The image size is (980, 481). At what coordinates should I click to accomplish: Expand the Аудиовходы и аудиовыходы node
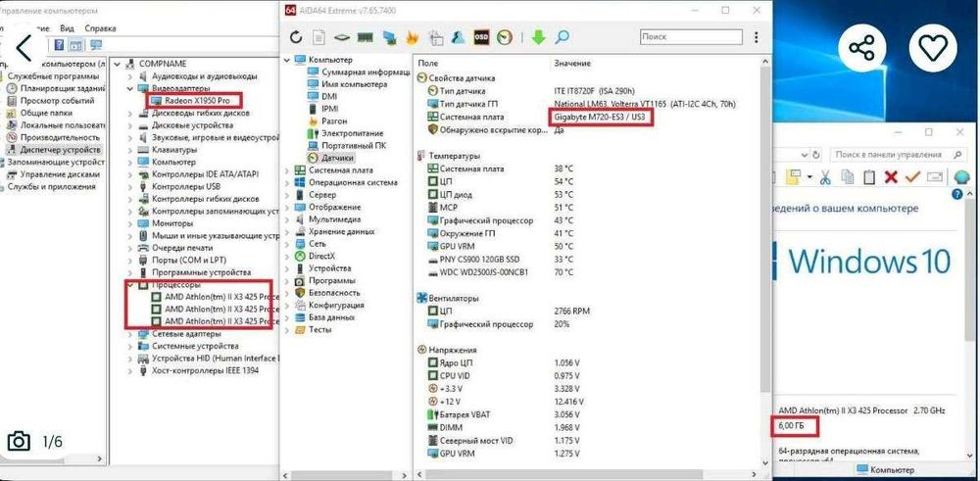130,76
